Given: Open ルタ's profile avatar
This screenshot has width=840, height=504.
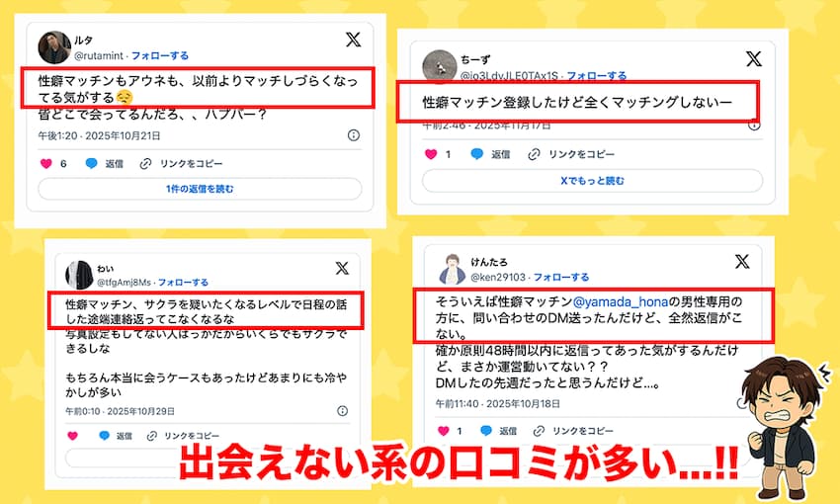Looking at the screenshot, I should pos(54,47).
